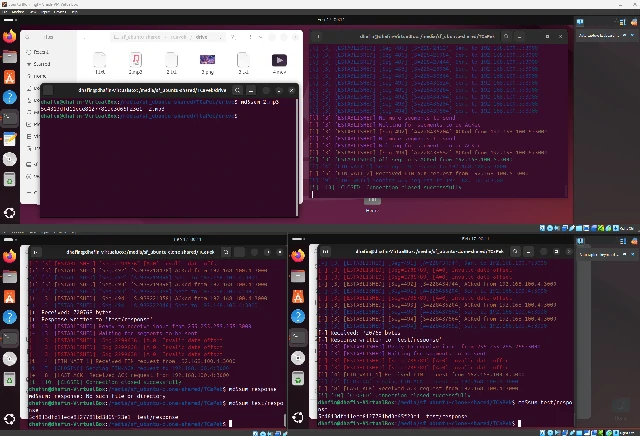Open menu of top-right terminal window
This screenshot has height=436, width=640.
pyautogui.click(x=520, y=36)
